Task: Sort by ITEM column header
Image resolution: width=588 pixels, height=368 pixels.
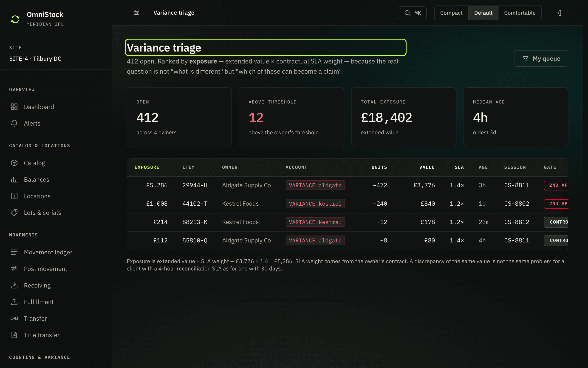Action: pyautogui.click(x=189, y=167)
